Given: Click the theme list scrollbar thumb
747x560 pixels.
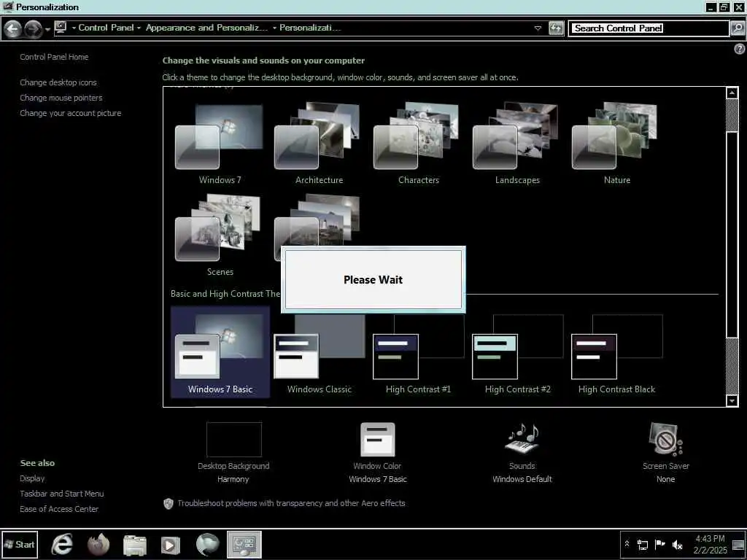Looking at the screenshot, I should (x=732, y=233).
